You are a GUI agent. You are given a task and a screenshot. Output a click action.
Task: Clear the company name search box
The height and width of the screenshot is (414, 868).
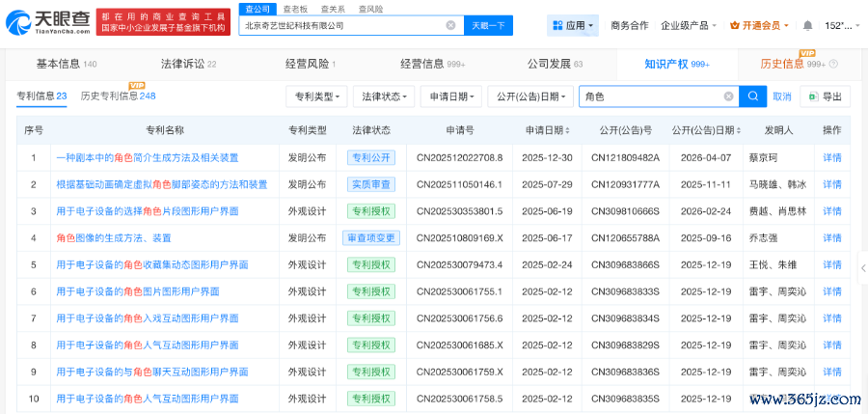[x=450, y=25]
